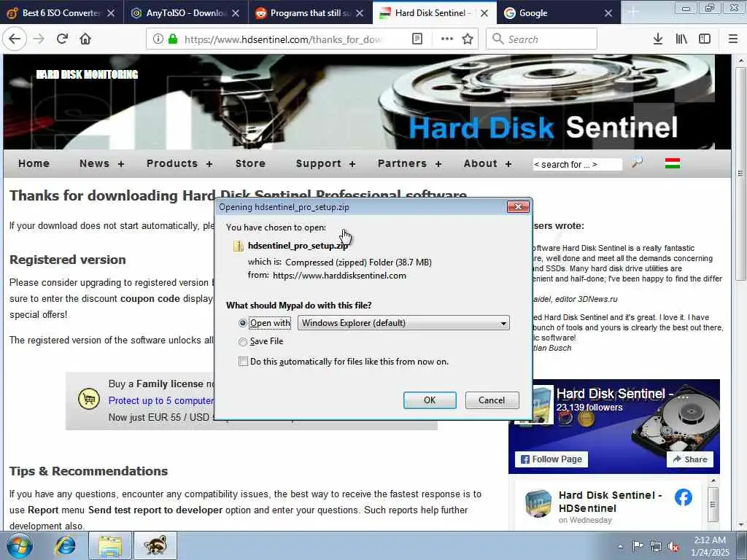Open the Facebook logo on page widget

683,497
